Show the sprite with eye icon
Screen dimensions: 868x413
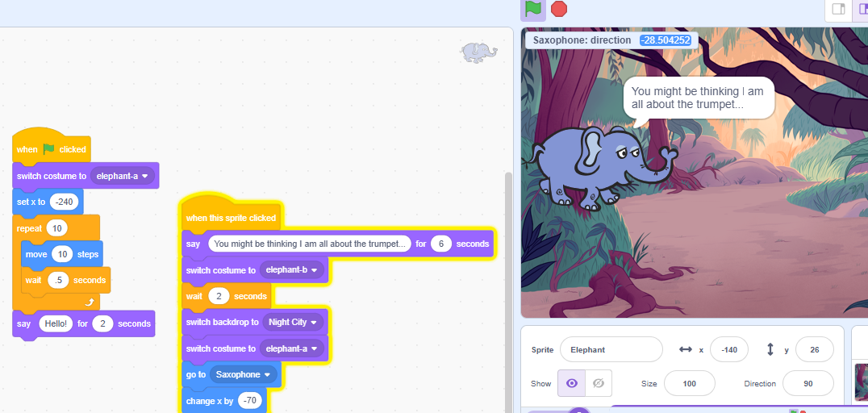(571, 383)
